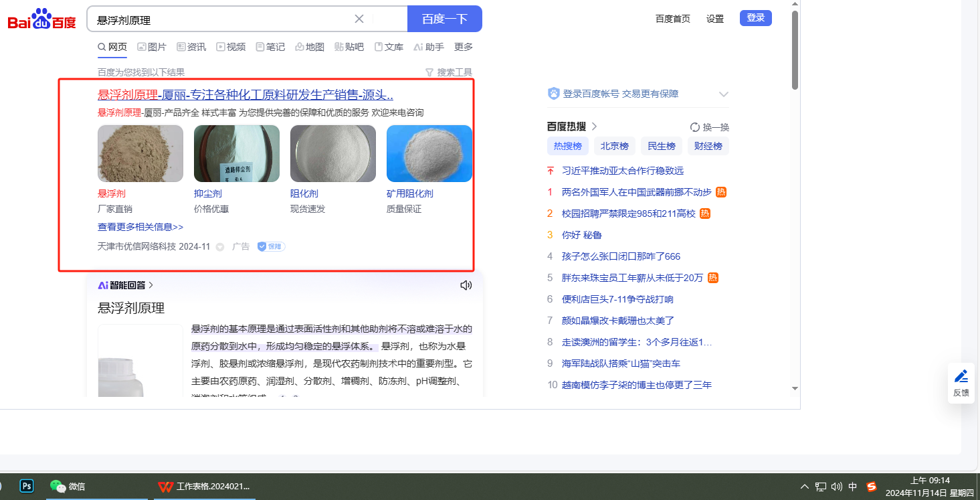Click the 抑尘剂 product thumbnail

[x=237, y=153]
